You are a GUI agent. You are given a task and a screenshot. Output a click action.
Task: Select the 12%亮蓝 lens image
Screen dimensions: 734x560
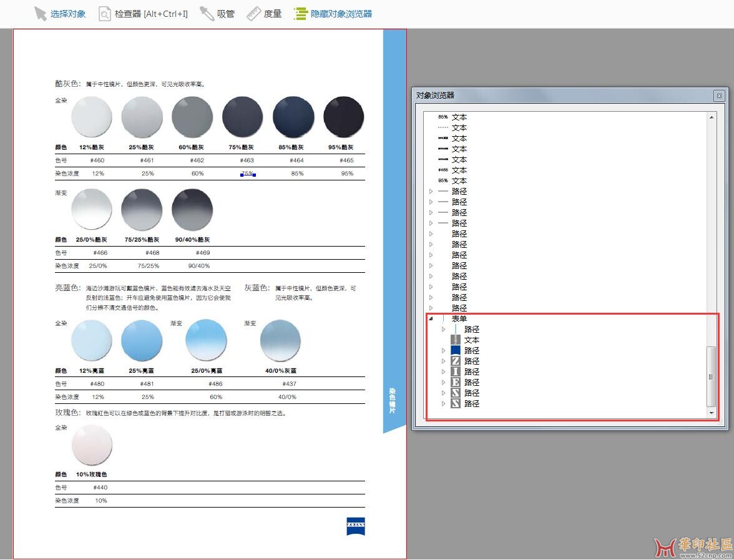pos(92,340)
